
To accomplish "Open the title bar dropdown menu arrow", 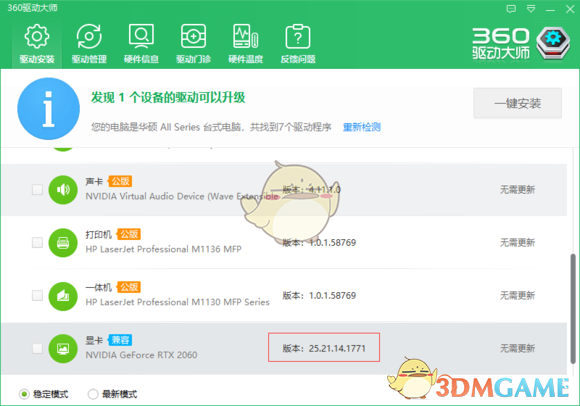I will coord(531,9).
